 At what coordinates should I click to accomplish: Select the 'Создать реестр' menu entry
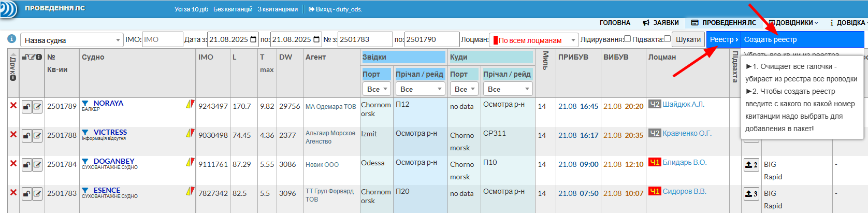click(x=802, y=39)
